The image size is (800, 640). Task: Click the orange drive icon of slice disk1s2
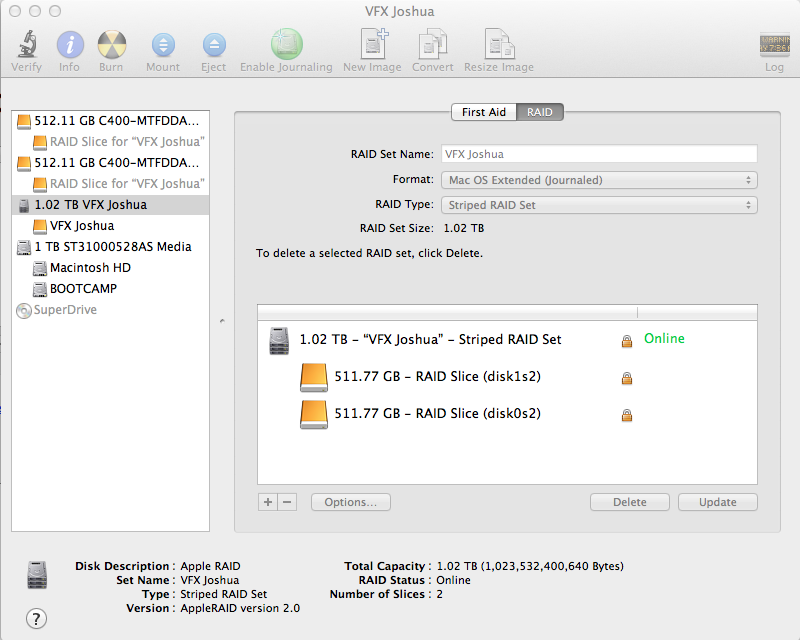314,377
